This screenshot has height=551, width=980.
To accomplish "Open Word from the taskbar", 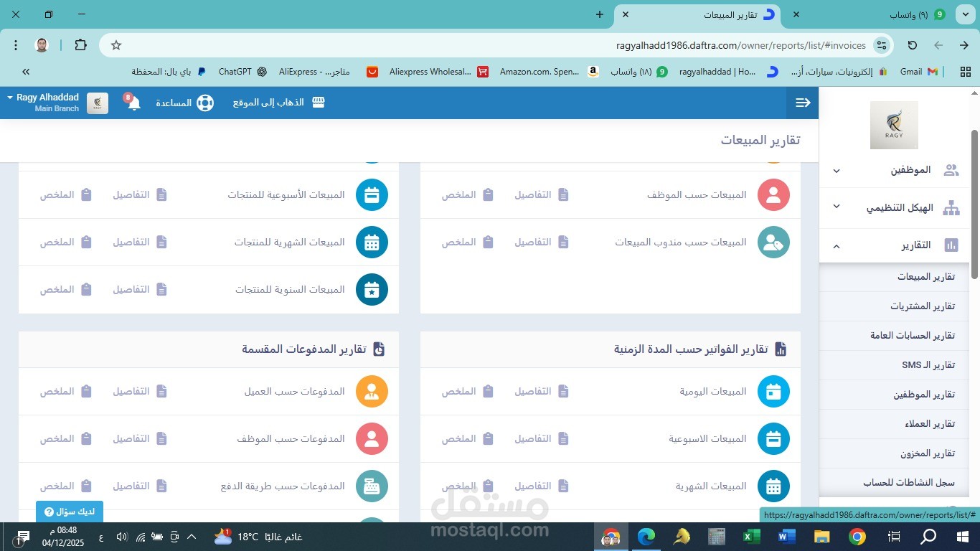I will point(786,536).
